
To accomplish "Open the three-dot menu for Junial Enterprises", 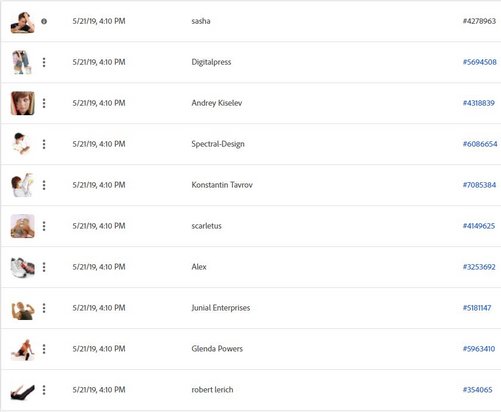I will click(x=44, y=308).
